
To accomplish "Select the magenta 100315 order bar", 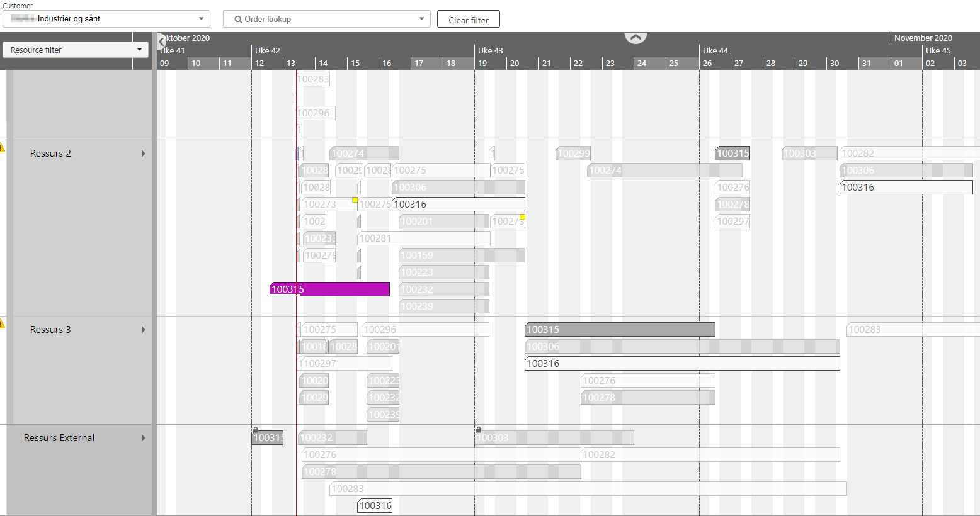I will coord(329,289).
